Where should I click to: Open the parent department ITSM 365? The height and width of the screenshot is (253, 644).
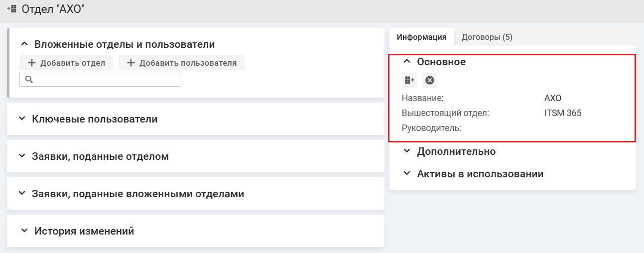click(x=563, y=113)
